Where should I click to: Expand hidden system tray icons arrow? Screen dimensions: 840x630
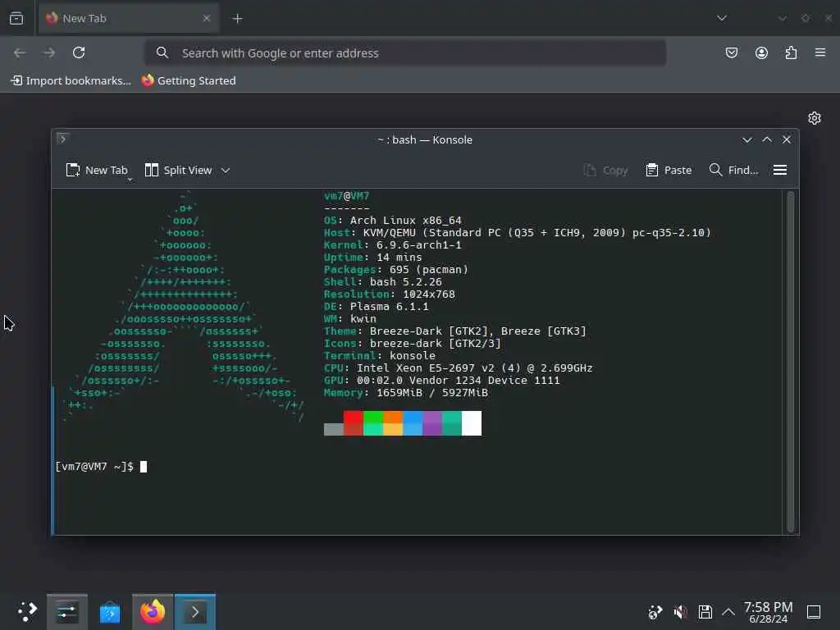coord(728,612)
